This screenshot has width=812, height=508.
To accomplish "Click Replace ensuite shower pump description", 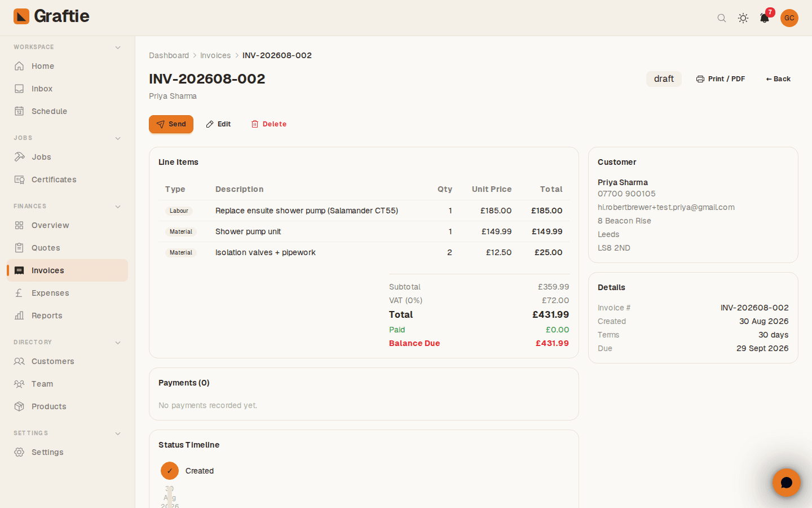I will point(307,211).
